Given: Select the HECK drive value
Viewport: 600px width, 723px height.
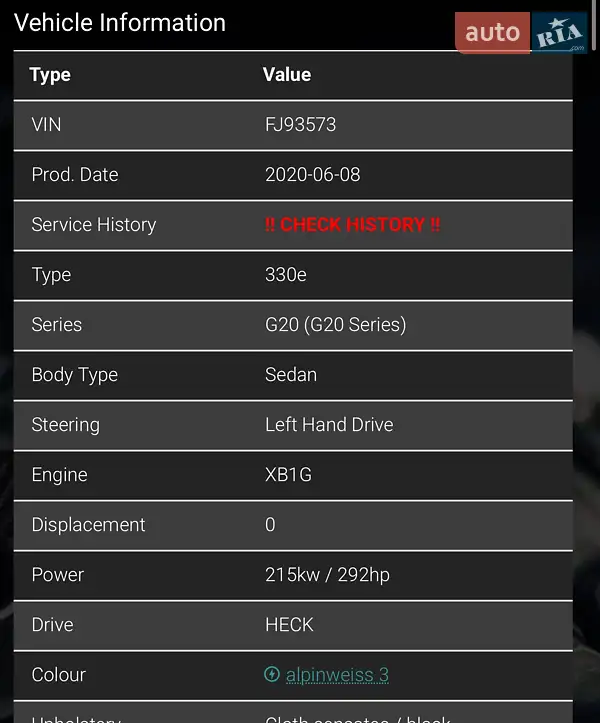Looking at the screenshot, I should (289, 625).
